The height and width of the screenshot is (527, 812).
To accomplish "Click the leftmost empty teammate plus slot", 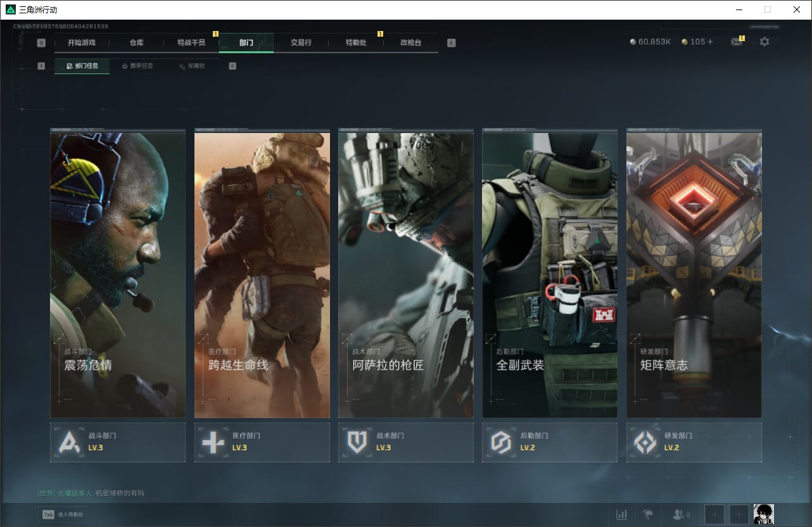I will 714,514.
